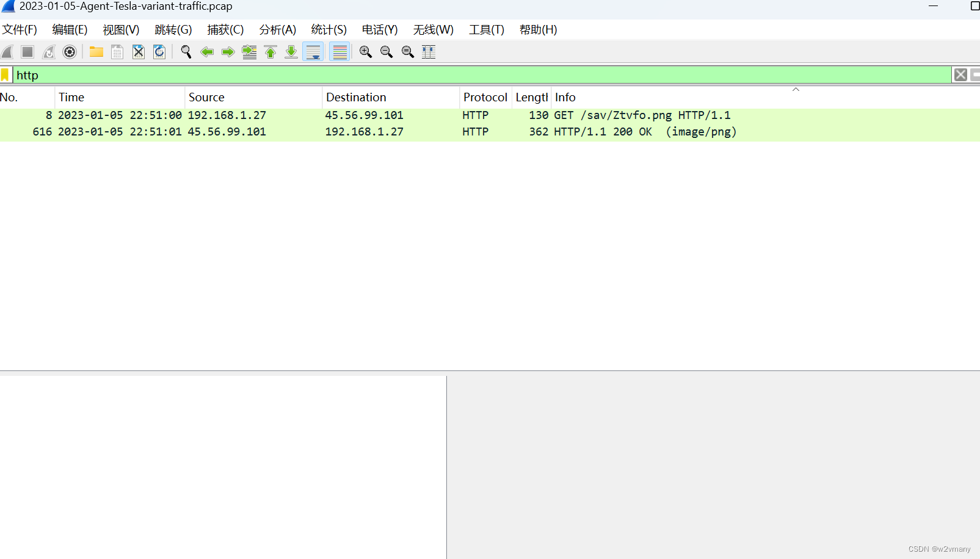Click the find packet magnifier icon
The height and width of the screenshot is (559, 980).
(x=186, y=52)
